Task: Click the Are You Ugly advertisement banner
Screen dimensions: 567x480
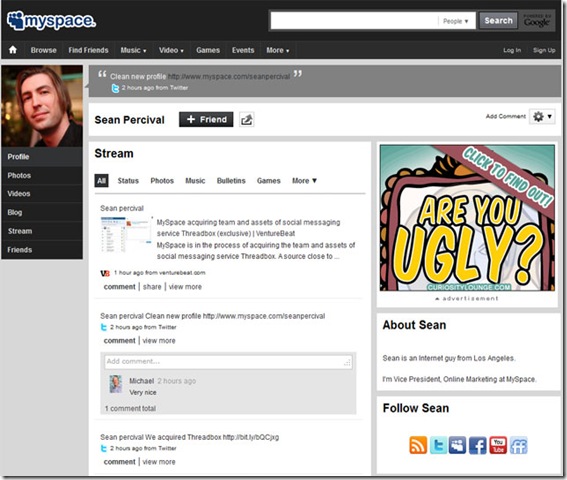Action: click(467, 218)
